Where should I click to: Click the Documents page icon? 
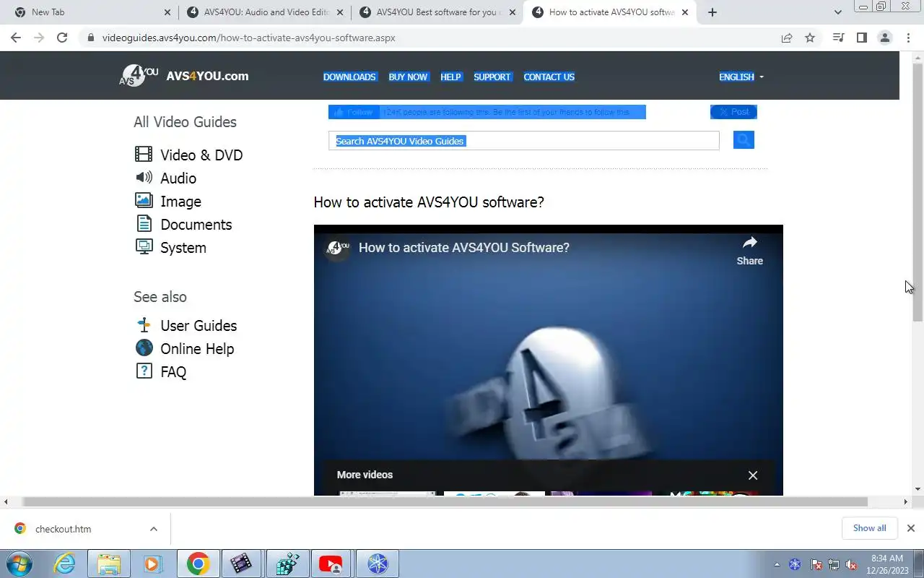tap(144, 223)
